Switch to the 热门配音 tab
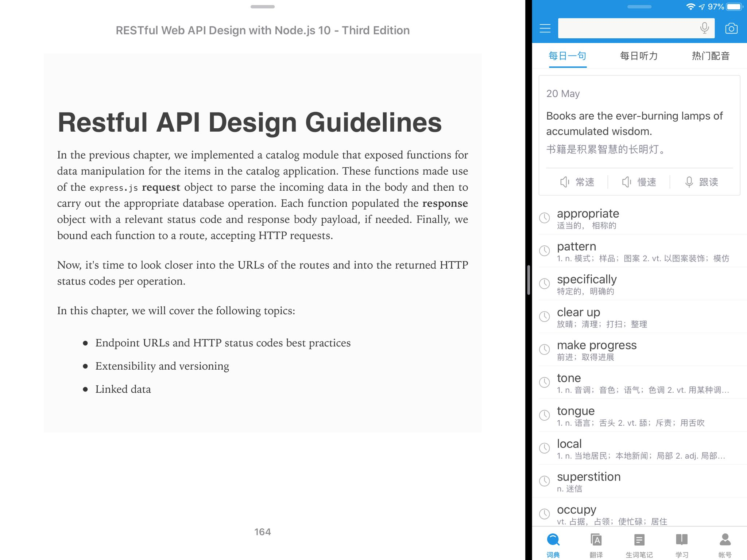The width and height of the screenshot is (747, 560). point(711,56)
